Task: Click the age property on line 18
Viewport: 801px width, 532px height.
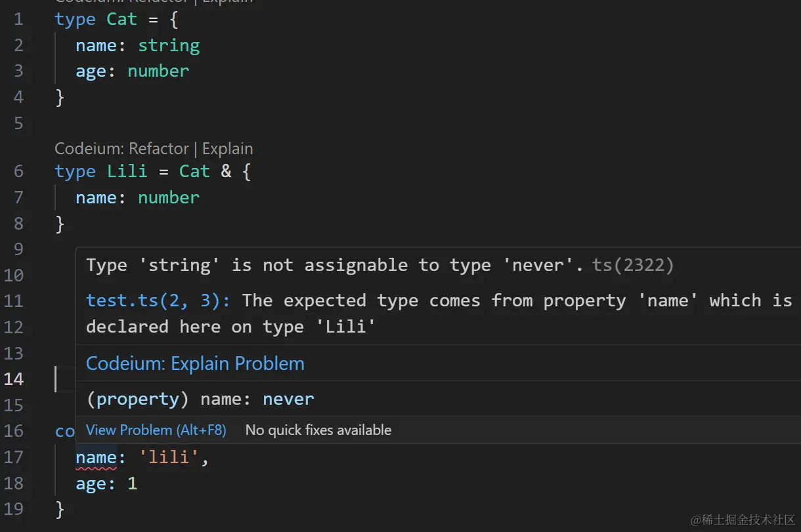Action: [x=91, y=483]
